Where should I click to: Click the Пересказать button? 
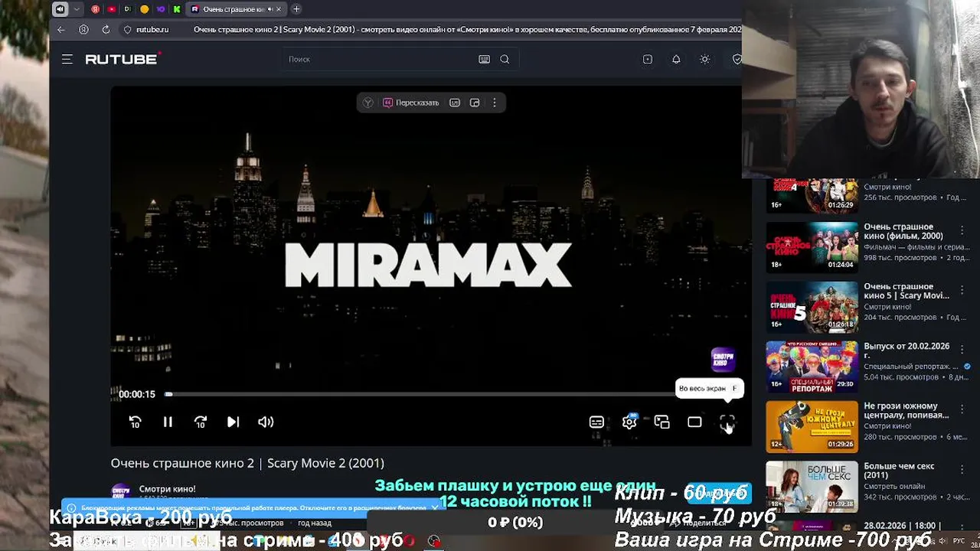[411, 103]
